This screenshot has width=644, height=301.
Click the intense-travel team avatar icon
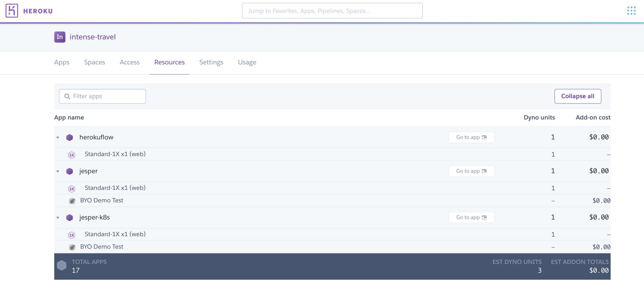click(x=60, y=37)
